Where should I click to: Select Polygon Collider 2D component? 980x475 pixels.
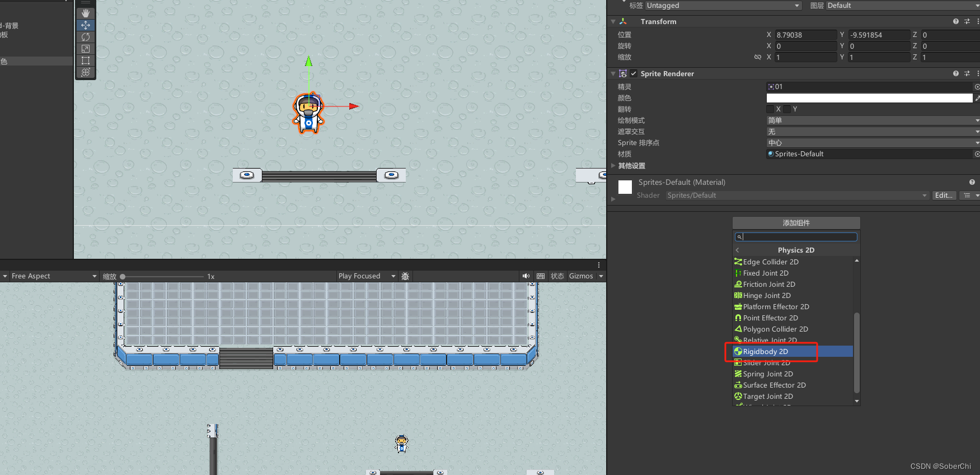(793, 329)
